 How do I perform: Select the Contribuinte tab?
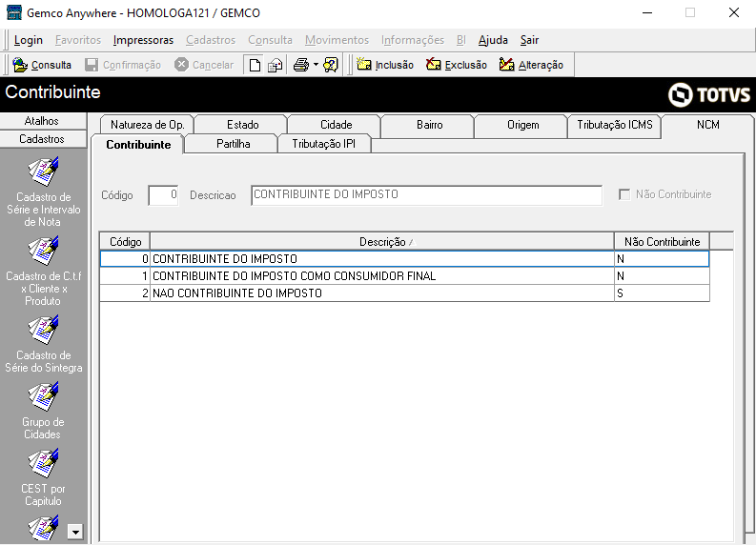pos(138,145)
